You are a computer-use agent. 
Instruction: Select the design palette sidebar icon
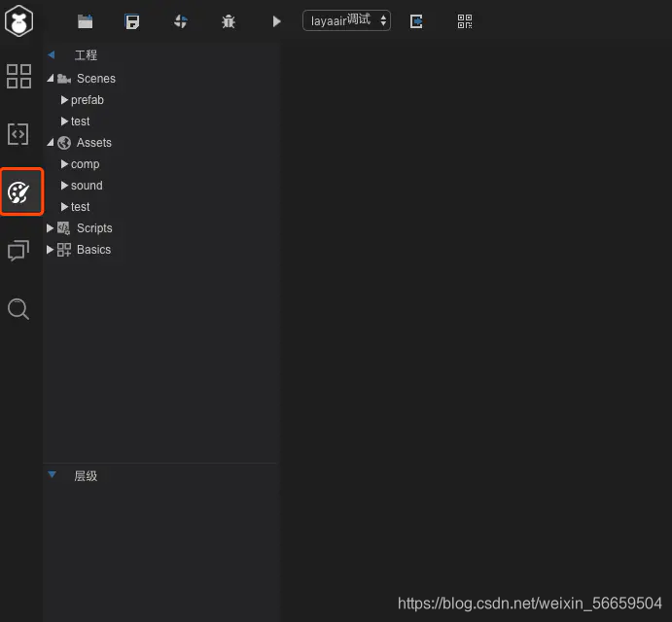pos(18,192)
